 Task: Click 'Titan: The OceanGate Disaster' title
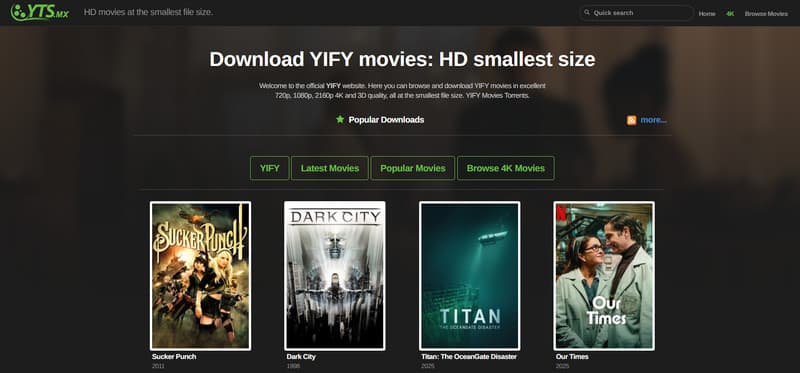(x=469, y=357)
